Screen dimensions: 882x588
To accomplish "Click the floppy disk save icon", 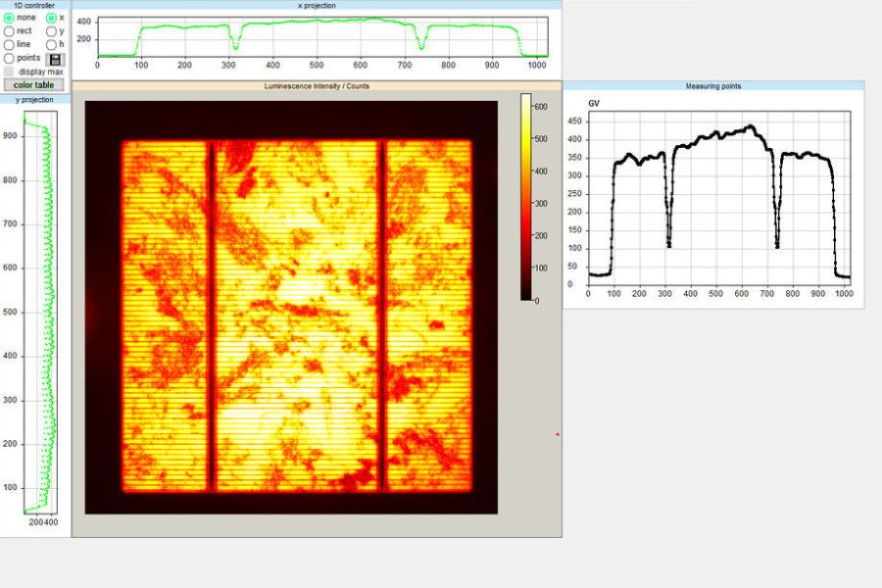I will (55, 59).
